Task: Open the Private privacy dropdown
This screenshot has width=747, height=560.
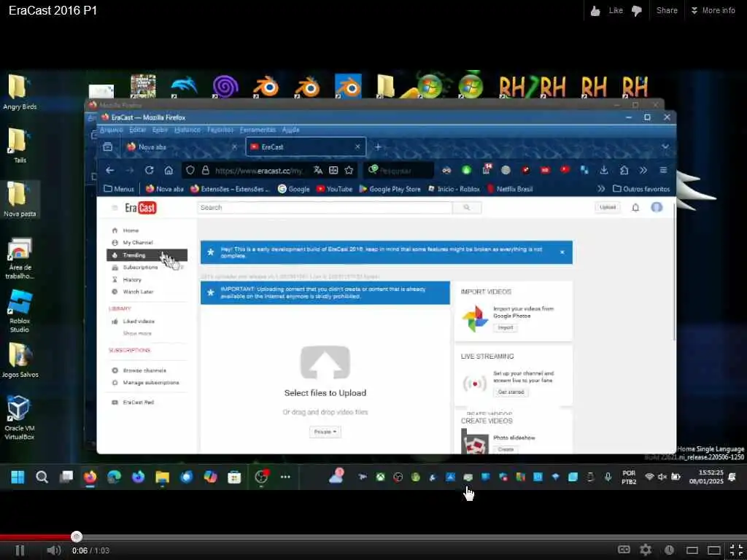Action: coord(325,432)
